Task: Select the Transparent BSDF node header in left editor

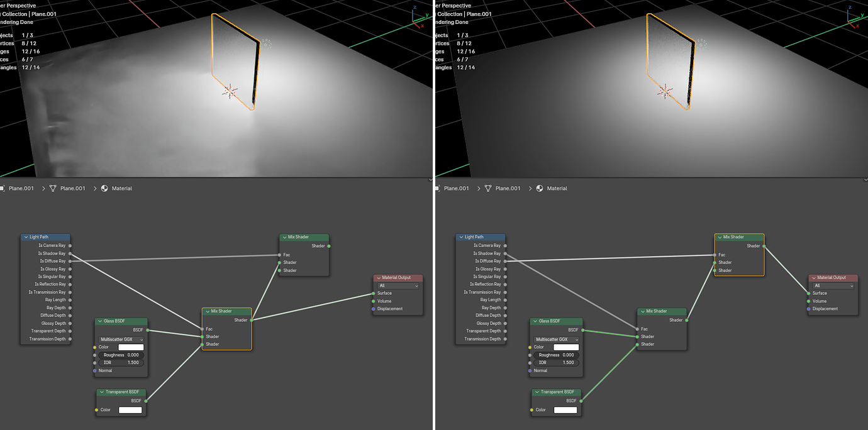Action: pos(121,392)
